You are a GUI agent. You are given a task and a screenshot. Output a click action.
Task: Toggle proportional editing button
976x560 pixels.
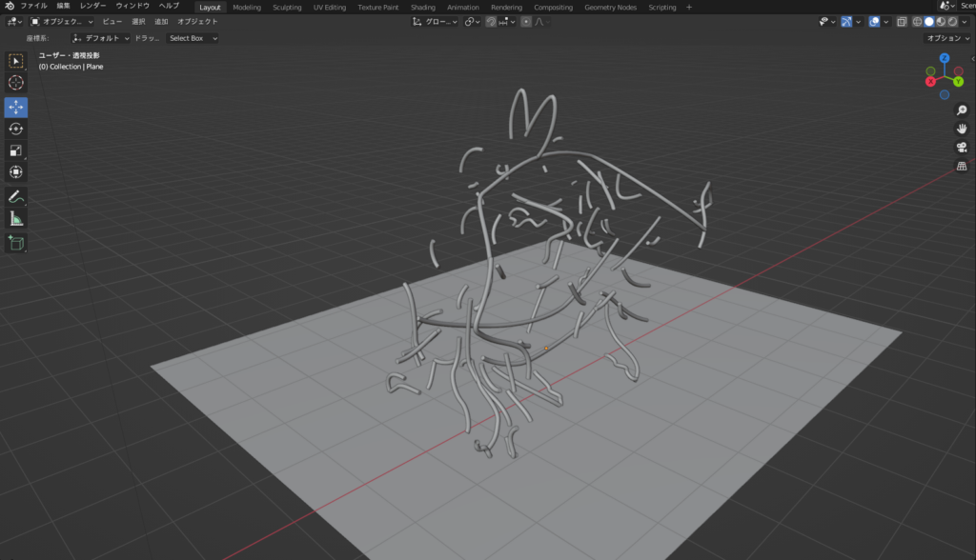point(526,22)
